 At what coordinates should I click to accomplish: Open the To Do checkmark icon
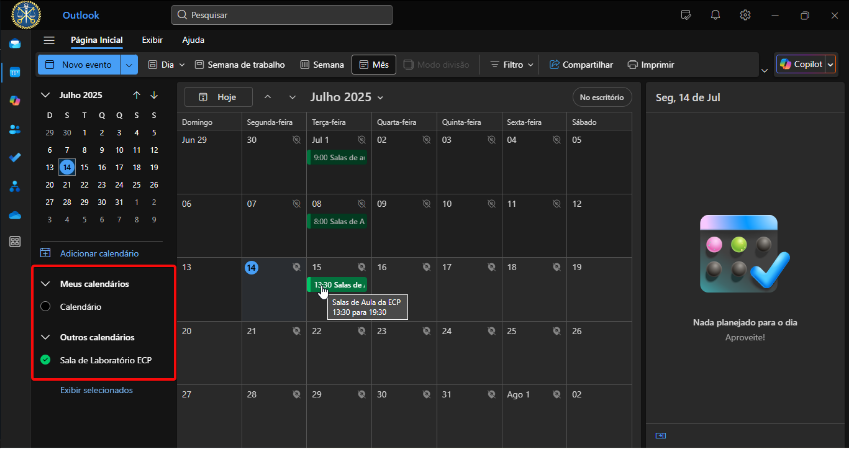(15, 158)
